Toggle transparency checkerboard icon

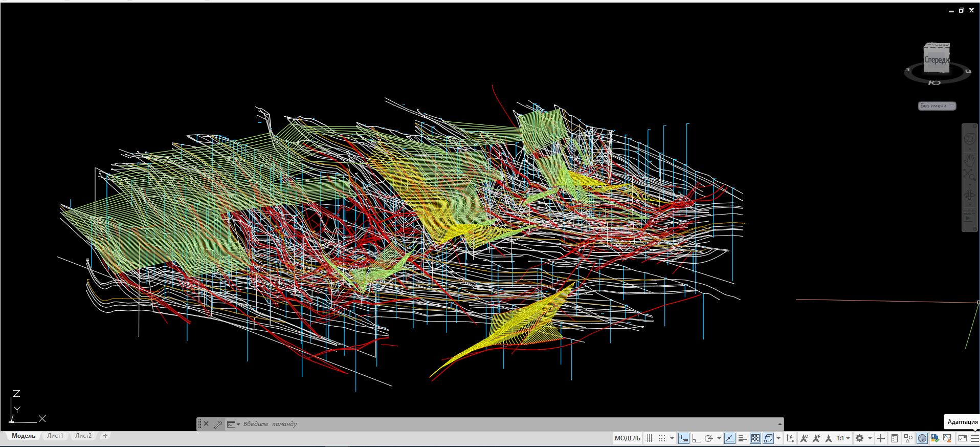755,438
